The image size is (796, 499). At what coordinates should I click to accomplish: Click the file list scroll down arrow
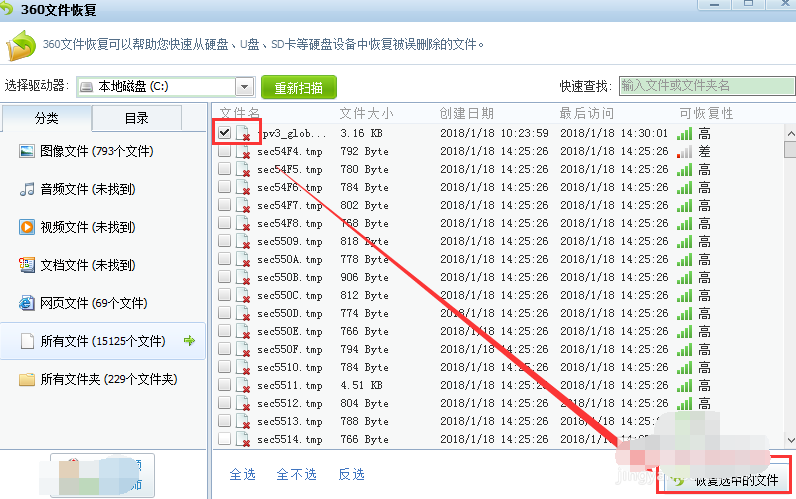pos(790,440)
